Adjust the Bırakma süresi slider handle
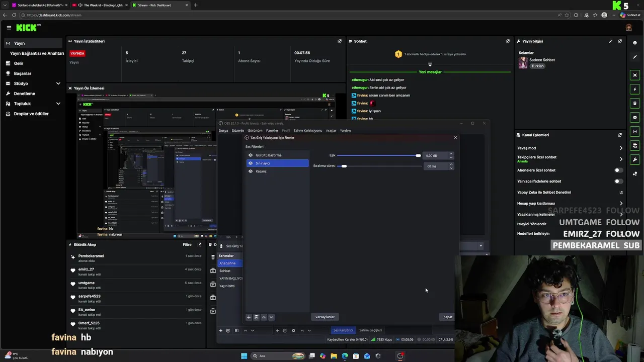Viewport: 644px width, 362px height. (x=344, y=166)
